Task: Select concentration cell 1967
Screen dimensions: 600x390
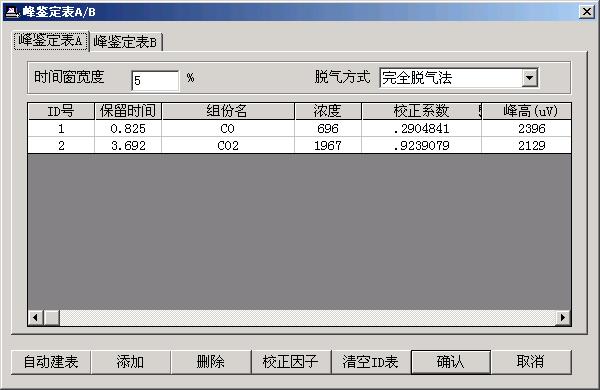Action: point(328,145)
